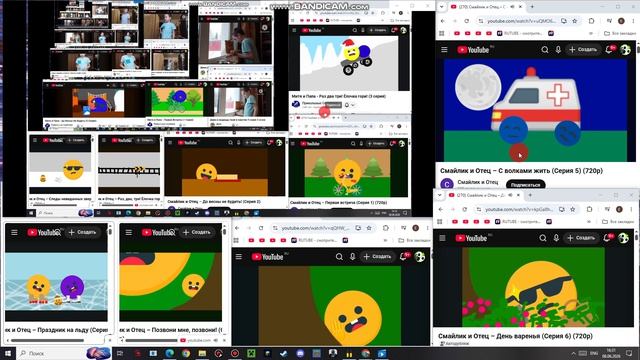Open extensions puzzle icon in 'День варенья' window
The width and height of the screenshot is (640, 360).
(x=589, y=209)
